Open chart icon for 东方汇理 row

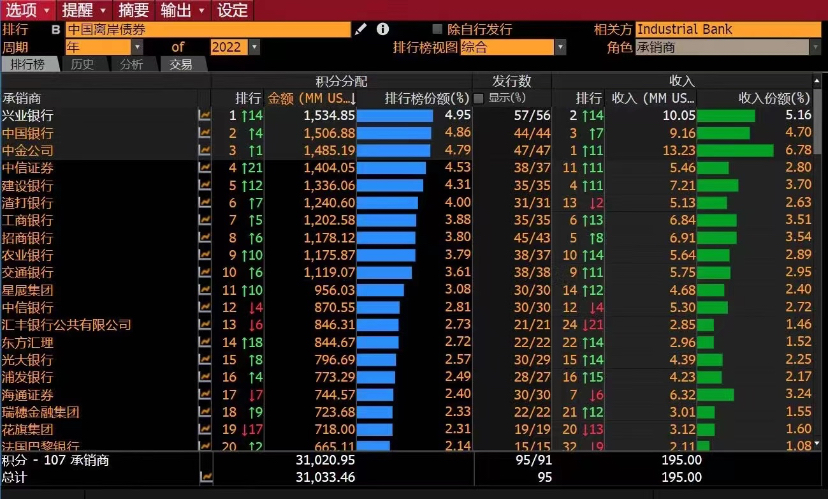tap(204, 342)
